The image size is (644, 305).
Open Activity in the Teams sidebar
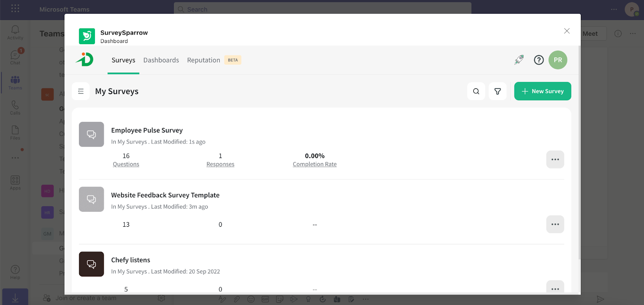click(15, 33)
